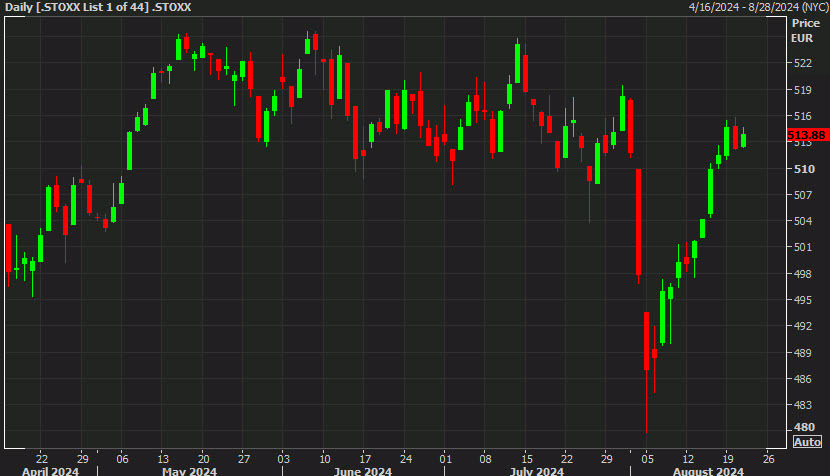Click the 'August 2024' month label
Image resolution: width=830 pixels, height=476 pixels.
tap(708, 471)
